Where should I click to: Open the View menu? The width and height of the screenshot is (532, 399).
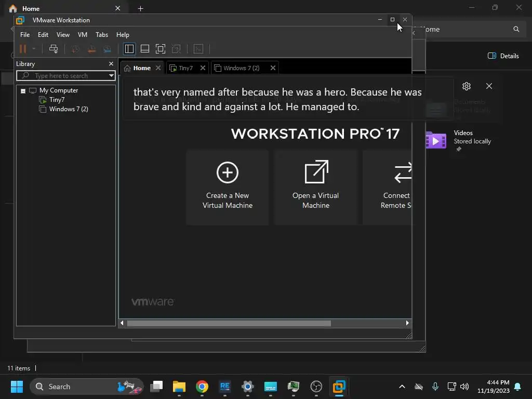[x=63, y=35]
